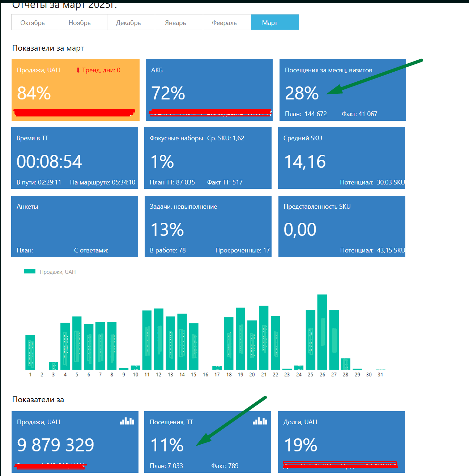Open the Долги, UAH card
The height and width of the screenshot is (476, 469).
341,442
